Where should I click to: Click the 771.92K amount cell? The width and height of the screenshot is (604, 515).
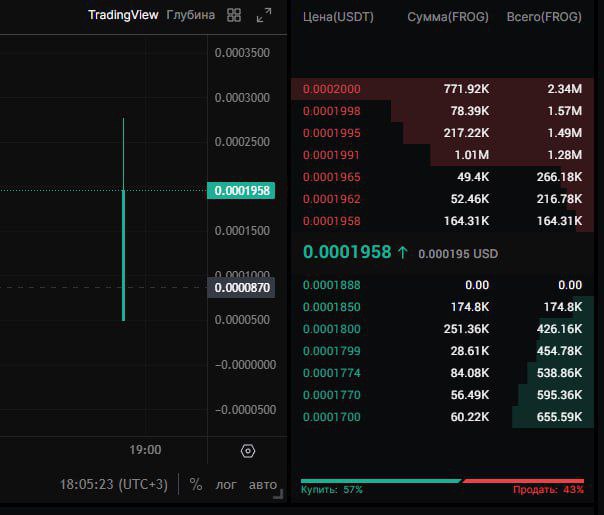[x=466, y=89]
